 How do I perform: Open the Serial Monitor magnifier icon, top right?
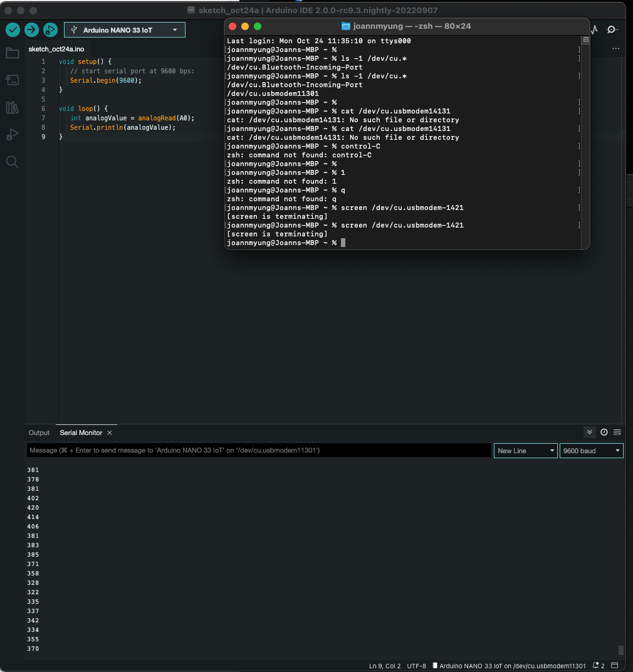612,29
